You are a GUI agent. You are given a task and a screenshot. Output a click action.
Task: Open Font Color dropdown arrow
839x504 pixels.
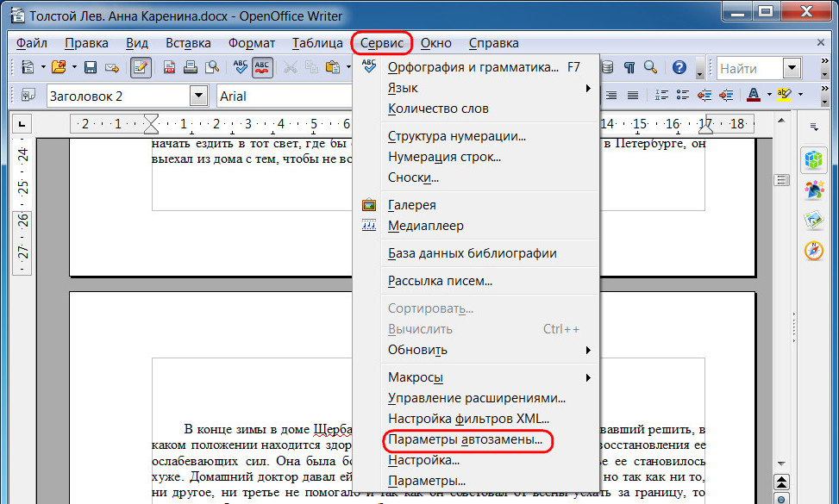(769, 95)
